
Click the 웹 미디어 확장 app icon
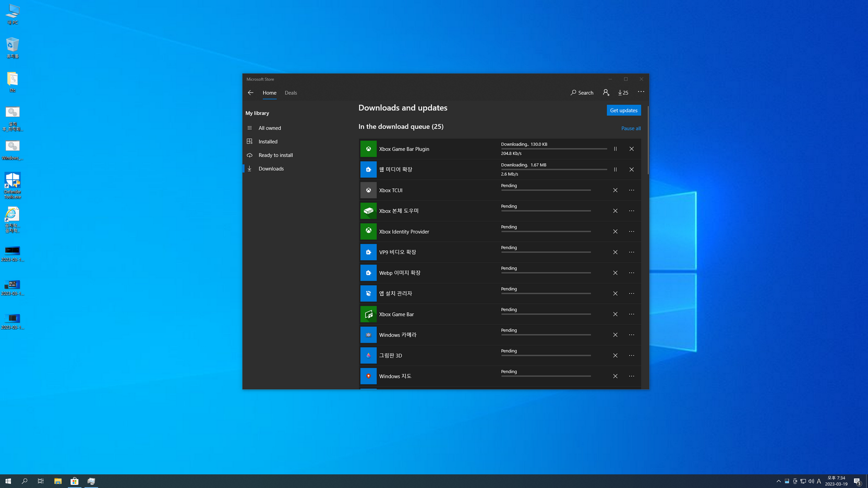[x=368, y=169]
